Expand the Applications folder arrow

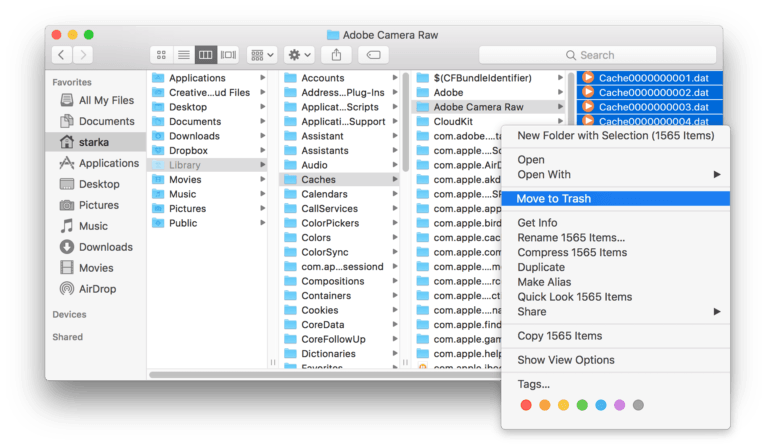coord(263,78)
